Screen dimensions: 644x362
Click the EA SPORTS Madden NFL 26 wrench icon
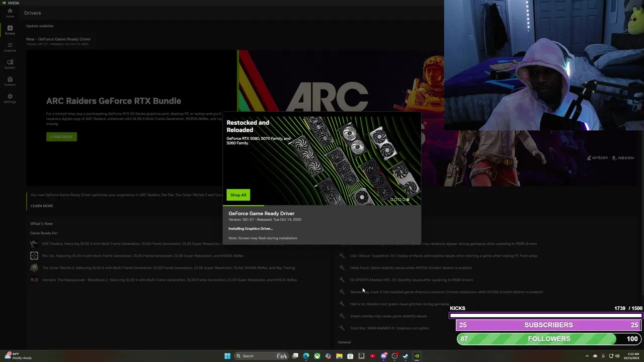(x=342, y=280)
